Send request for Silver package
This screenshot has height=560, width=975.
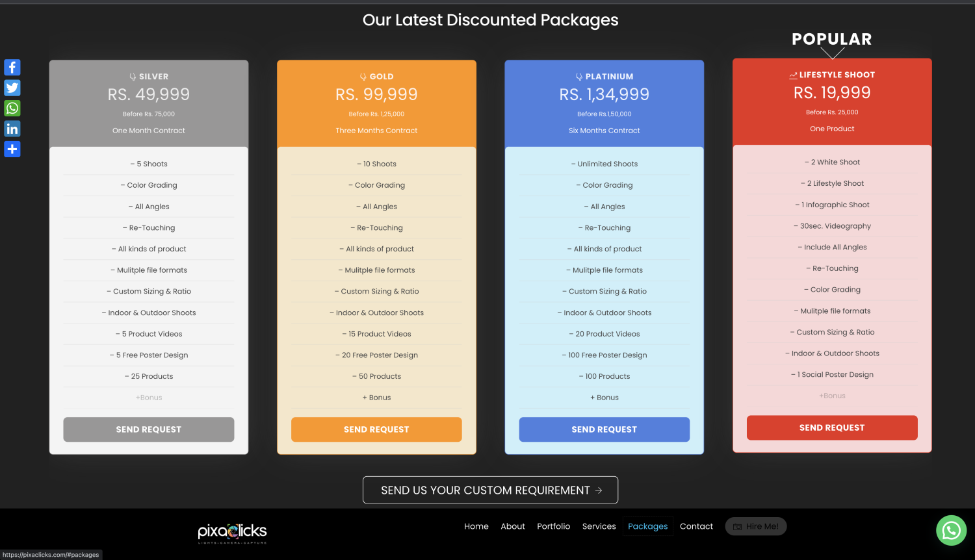pyautogui.click(x=149, y=429)
